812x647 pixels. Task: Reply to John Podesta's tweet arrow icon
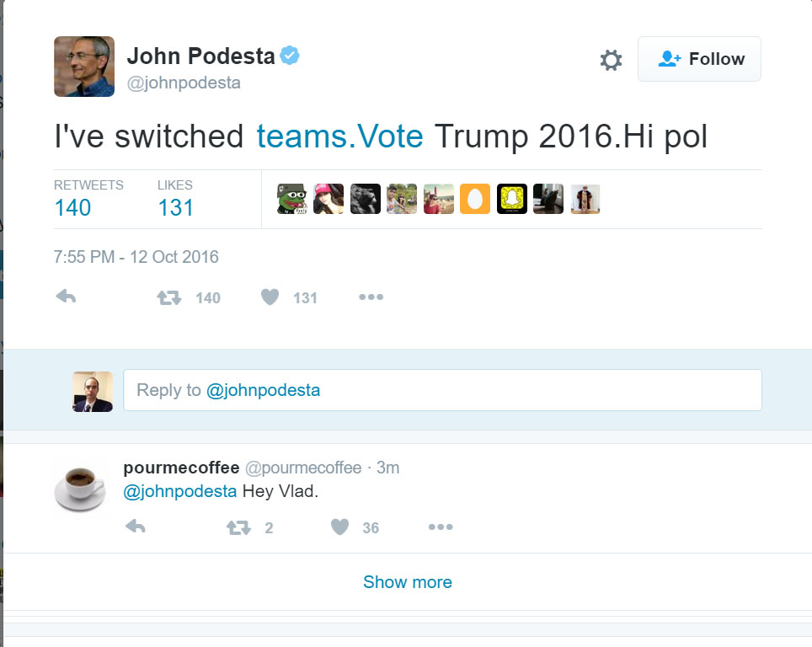(66, 297)
